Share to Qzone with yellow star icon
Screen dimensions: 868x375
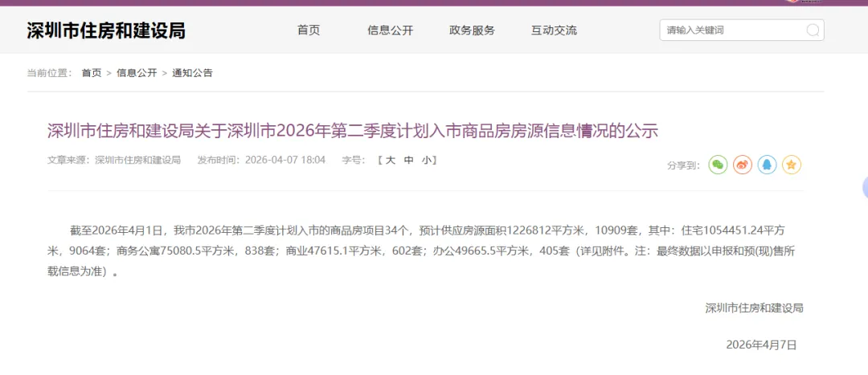[x=792, y=165]
